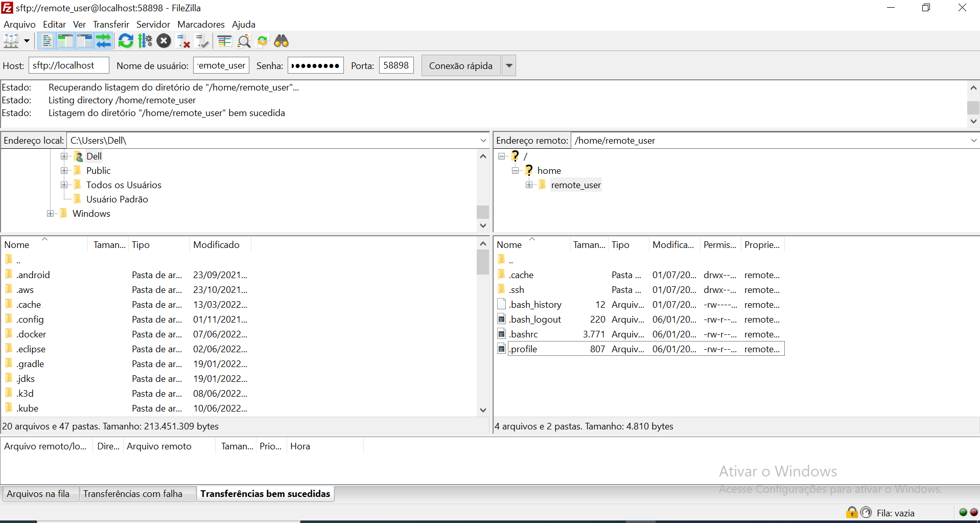The image size is (980, 523).
Task: Toggle remote directory tree display
Action: [x=84, y=41]
